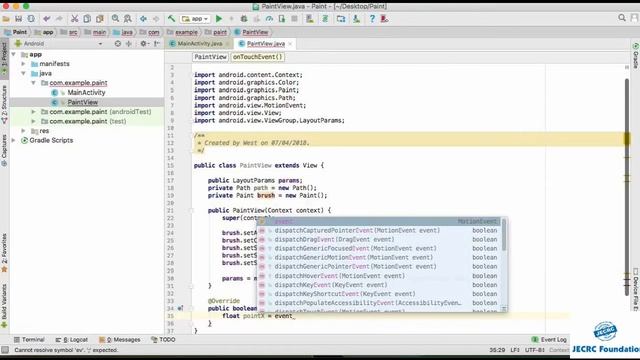
Task: Click the PaintView class breadcrumb button
Action: (x=210, y=57)
